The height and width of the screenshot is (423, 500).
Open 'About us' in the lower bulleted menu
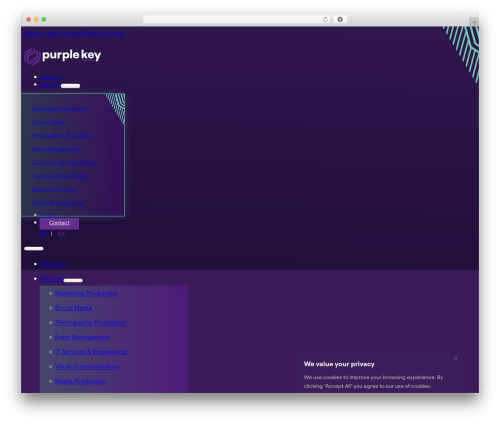click(52, 264)
